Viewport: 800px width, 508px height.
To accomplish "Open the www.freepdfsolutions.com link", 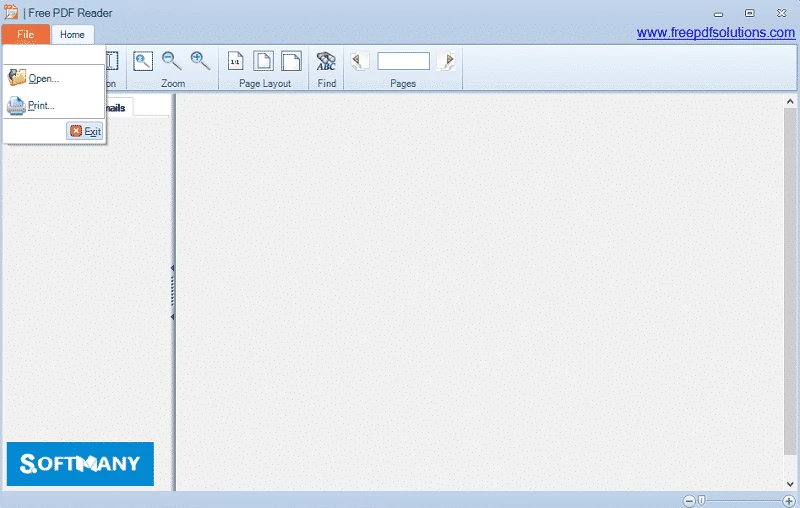I will [x=715, y=33].
